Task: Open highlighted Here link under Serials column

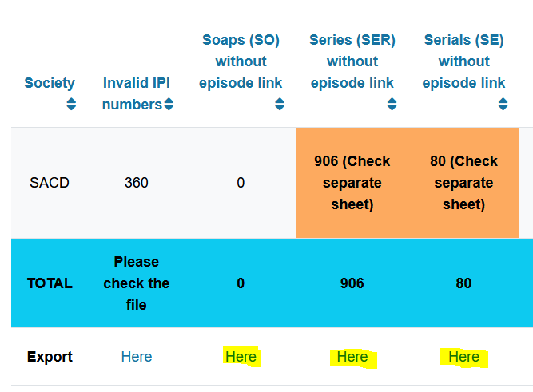Action: coord(463,357)
